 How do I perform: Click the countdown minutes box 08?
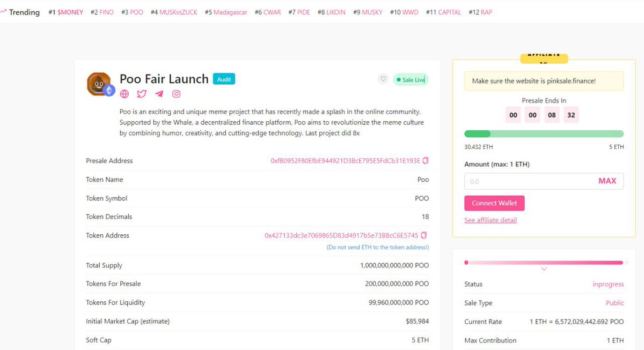coord(552,115)
